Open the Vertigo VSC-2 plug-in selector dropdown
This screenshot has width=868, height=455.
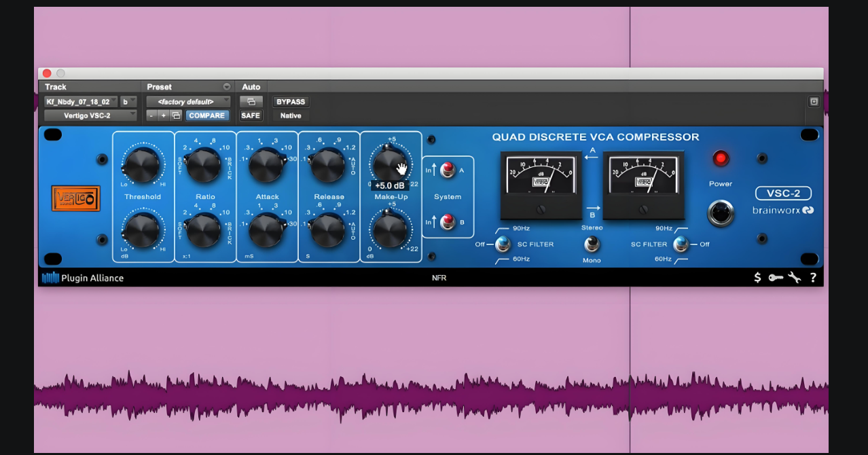pyautogui.click(x=90, y=115)
